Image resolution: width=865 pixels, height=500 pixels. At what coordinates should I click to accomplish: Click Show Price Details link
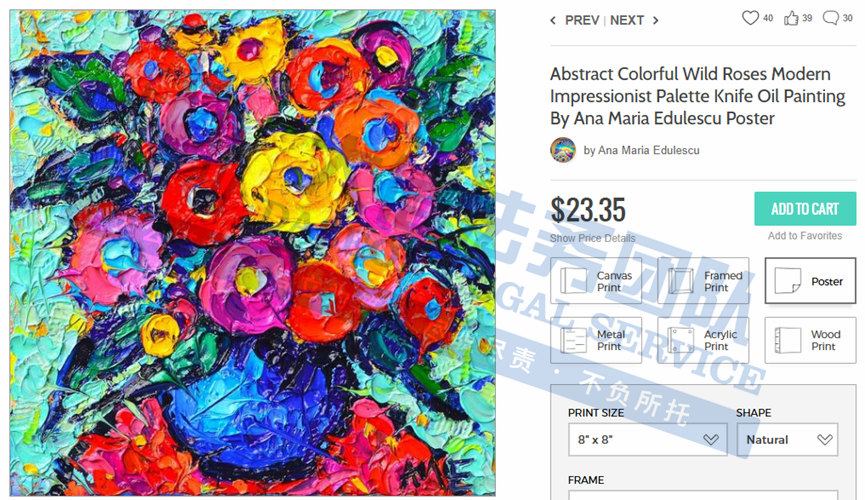point(592,238)
